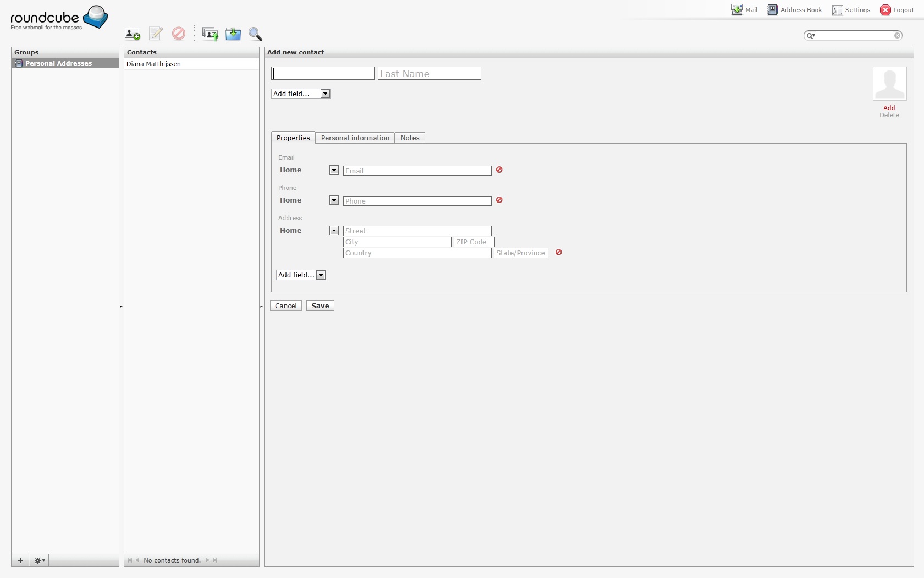Click the import contacts toolbar icon
The width and height of the screenshot is (924, 578).
(210, 34)
